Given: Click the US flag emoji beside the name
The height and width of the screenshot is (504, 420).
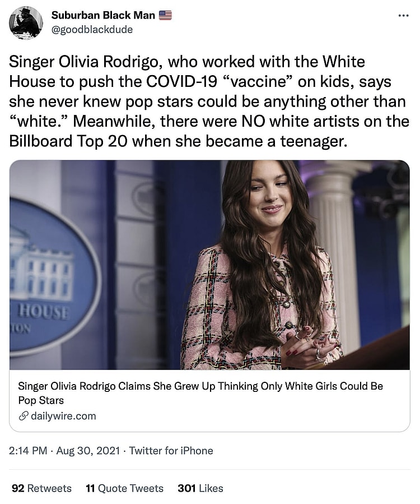Looking at the screenshot, I should click(165, 15).
